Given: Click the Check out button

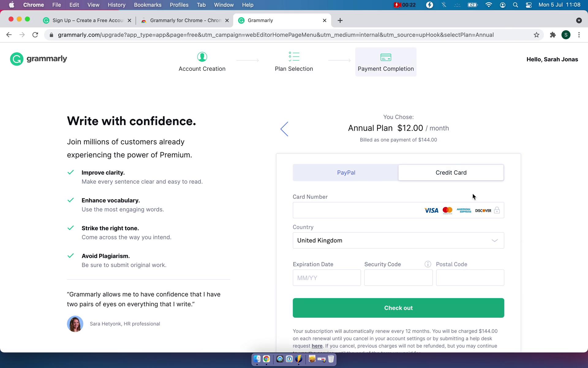Looking at the screenshot, I should tap(398, 308).
